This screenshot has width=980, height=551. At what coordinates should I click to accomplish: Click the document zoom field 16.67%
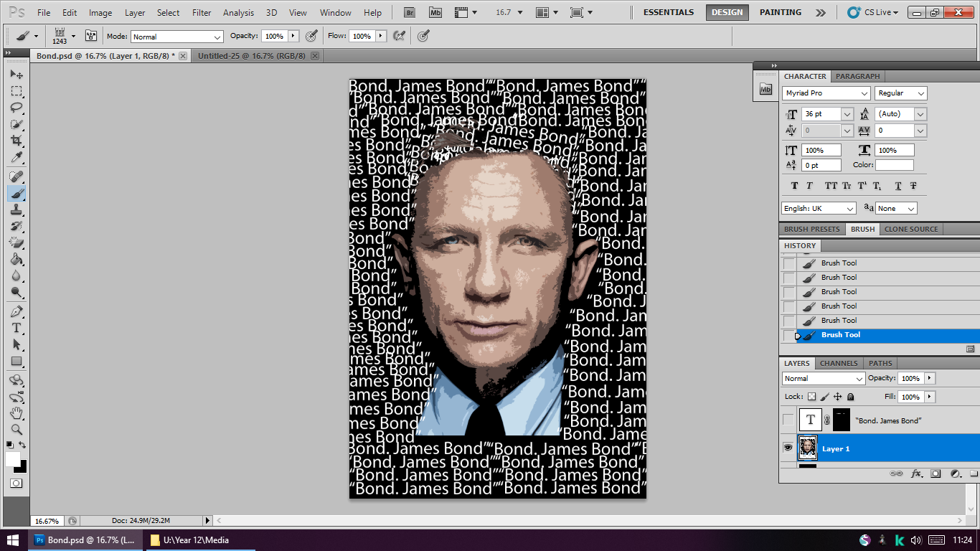[47, 521]
